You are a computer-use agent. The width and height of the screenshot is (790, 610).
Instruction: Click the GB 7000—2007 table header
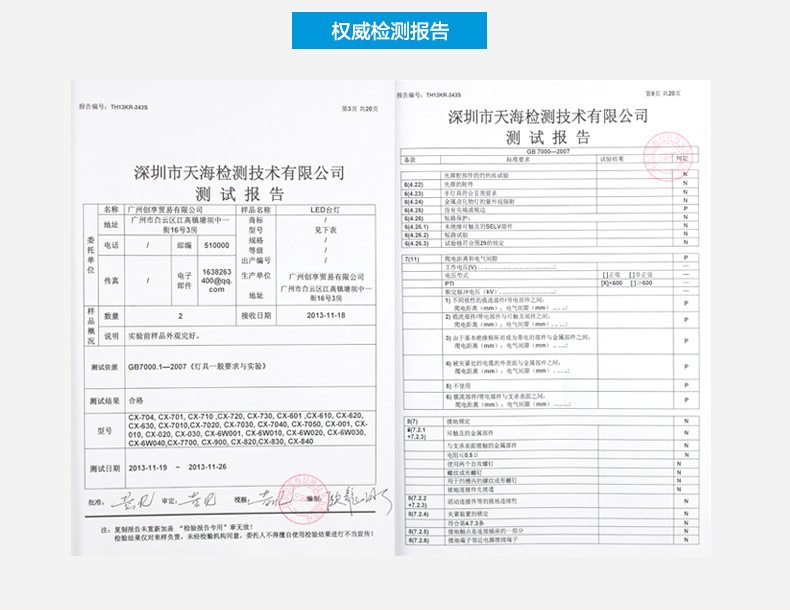coord(548,151)
